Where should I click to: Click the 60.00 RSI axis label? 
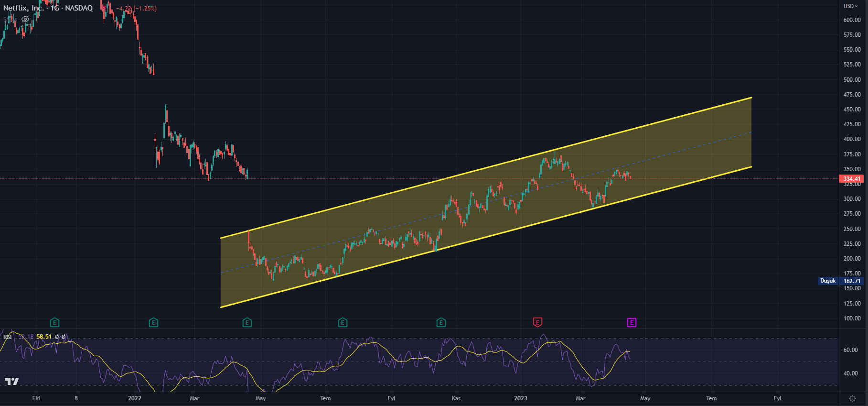pos(851,350)
